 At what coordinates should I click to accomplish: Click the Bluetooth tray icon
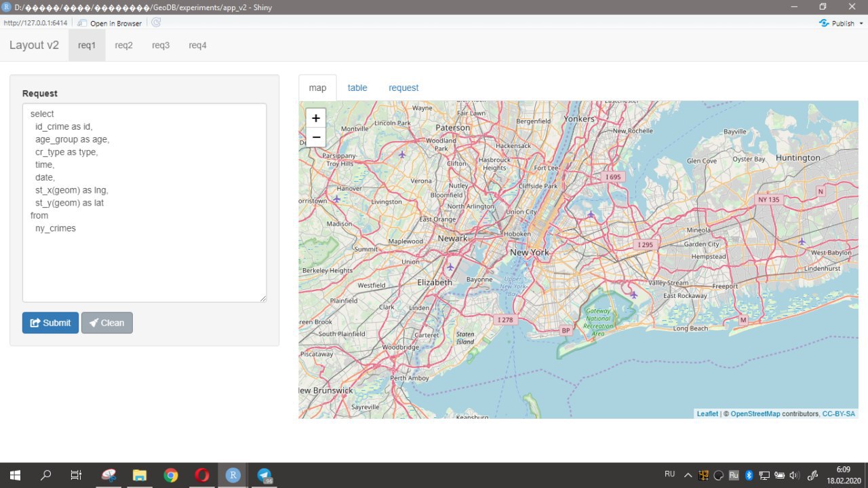pyautogui.click(x=749, y=475)
